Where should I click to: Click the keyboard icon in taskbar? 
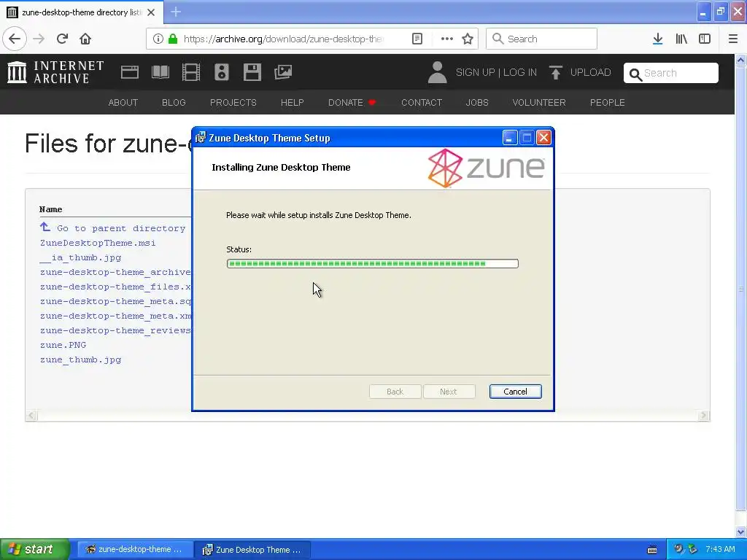coord(652,550)
